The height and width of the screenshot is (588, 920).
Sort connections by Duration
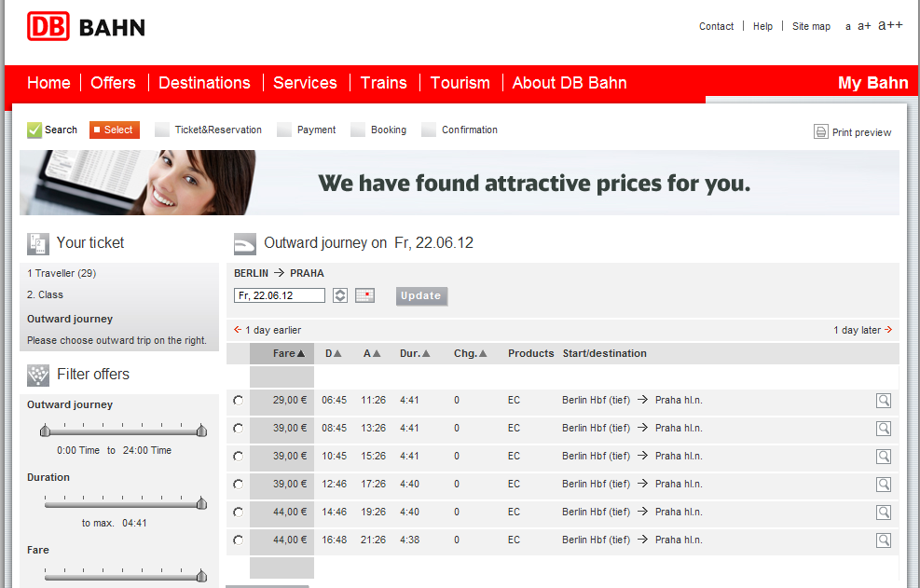click(x=415, y=354)
